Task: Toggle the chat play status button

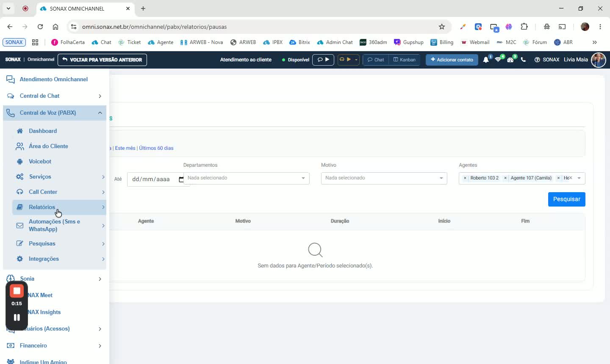Action: click(323, 60)
